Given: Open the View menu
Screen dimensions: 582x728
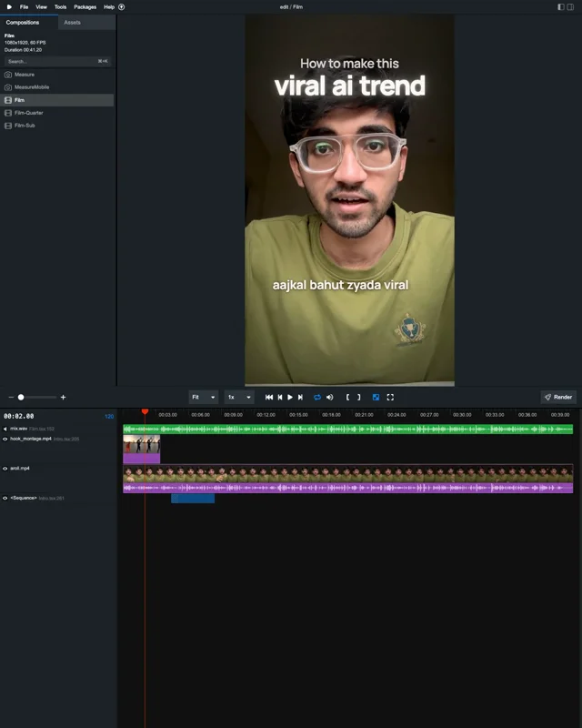Looking at the screenshot, I should 41,7.
